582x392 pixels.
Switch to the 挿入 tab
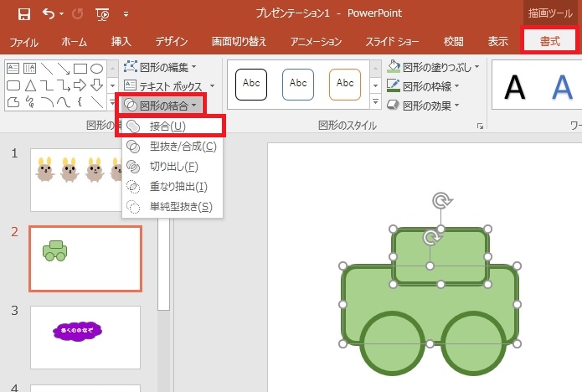[121, 42]
